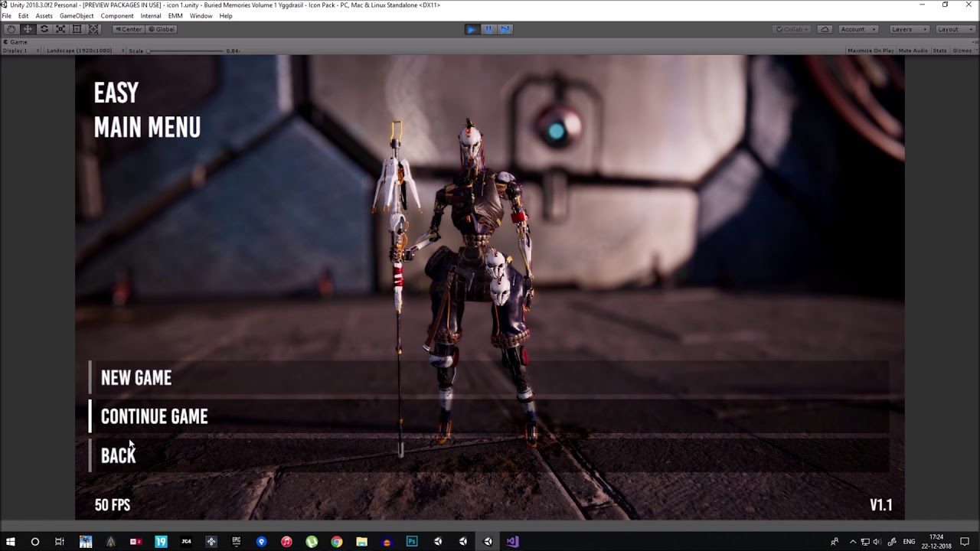Click BACK in the game menu
980x551 pixels.
(119, 455)
